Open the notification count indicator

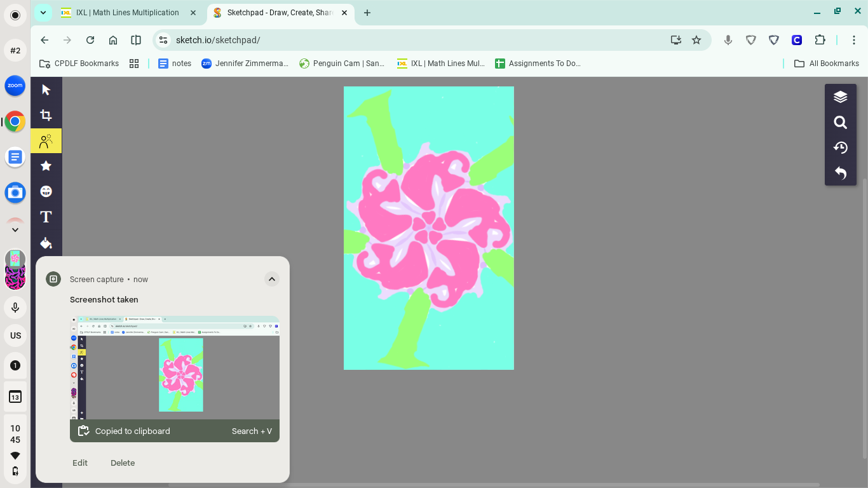point(15,365)
